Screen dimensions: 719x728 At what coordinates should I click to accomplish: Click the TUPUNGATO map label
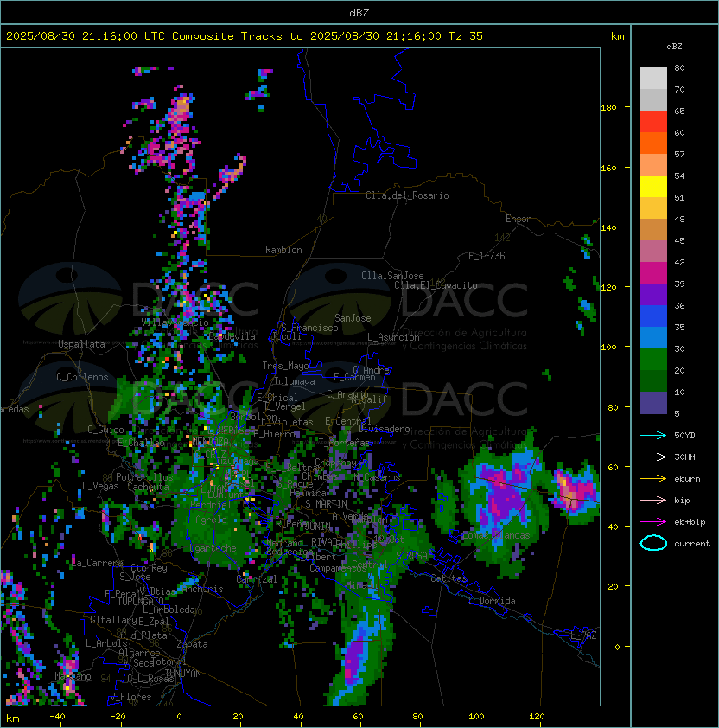141,601
